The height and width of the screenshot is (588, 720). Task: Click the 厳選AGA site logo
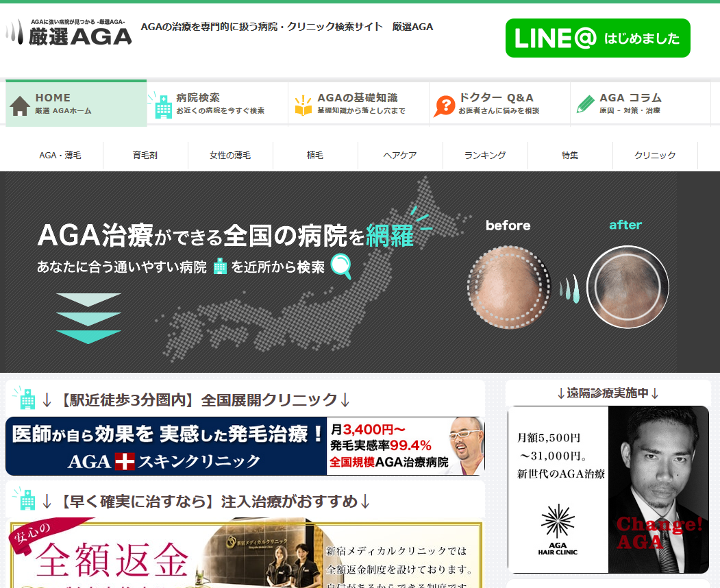click(x=69, y=32)
